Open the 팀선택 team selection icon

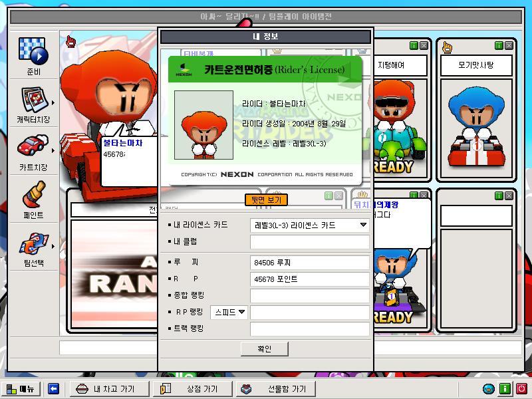click(34, 243)
